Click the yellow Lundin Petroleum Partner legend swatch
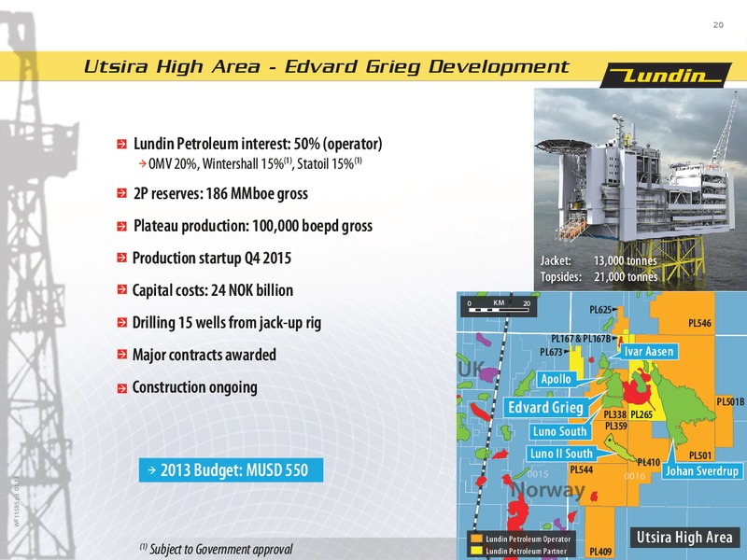This screenshot has height=560, width=747. point(476,551)
